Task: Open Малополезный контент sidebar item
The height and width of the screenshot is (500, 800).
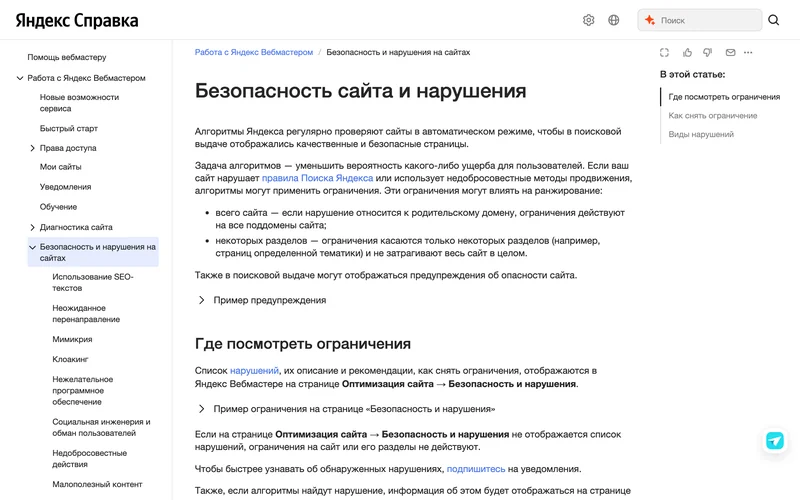Action: pos(97,484)
